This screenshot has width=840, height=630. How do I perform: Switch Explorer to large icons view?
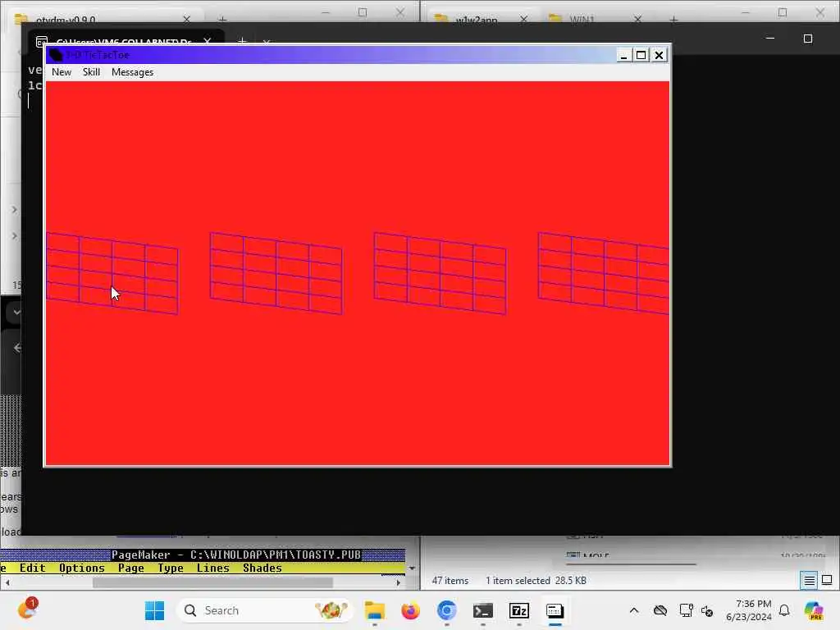(827, 580)
